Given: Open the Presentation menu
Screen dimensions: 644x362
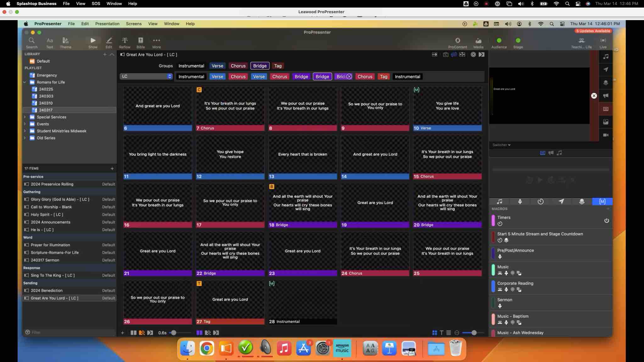Looking at the screenshot, I should 107,24.
